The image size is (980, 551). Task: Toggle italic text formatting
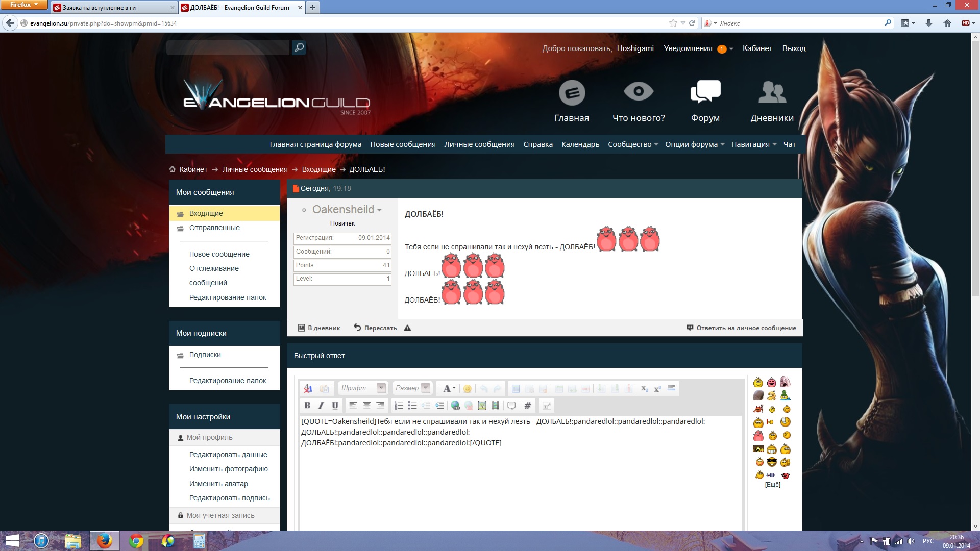point(321,406)
